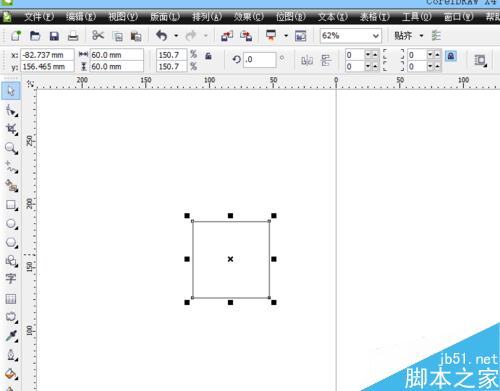
Task: Click the Paste clipboard icon
Action: [x=136, y=36]
